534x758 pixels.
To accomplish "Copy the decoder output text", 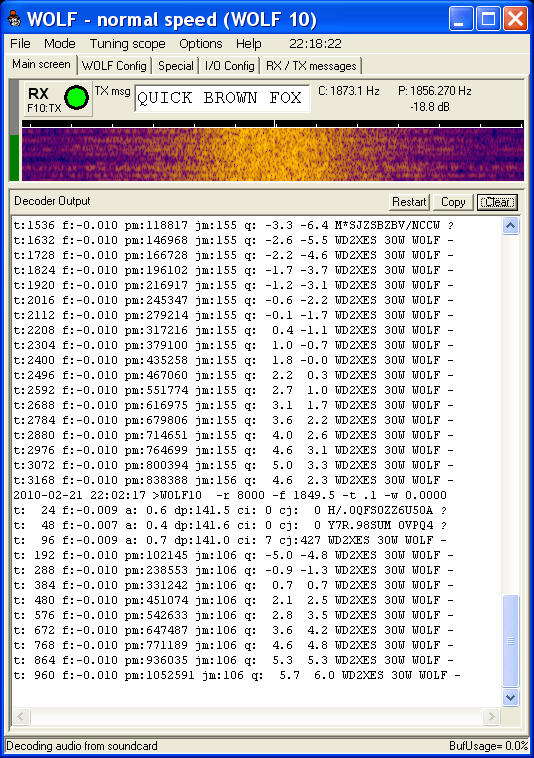I will click(453, 202).
